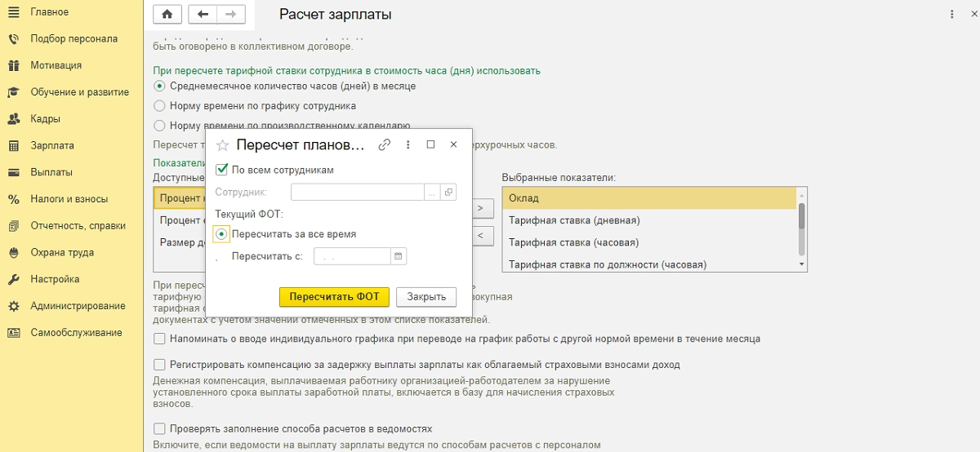Open Охрана труда shield icon

13,252
